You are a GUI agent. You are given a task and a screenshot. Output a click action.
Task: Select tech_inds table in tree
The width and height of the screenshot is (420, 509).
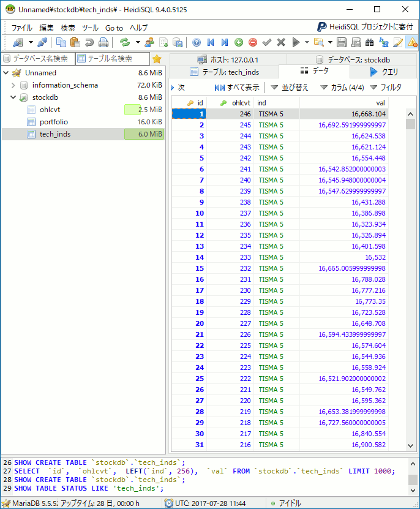(x=55, y=134)
